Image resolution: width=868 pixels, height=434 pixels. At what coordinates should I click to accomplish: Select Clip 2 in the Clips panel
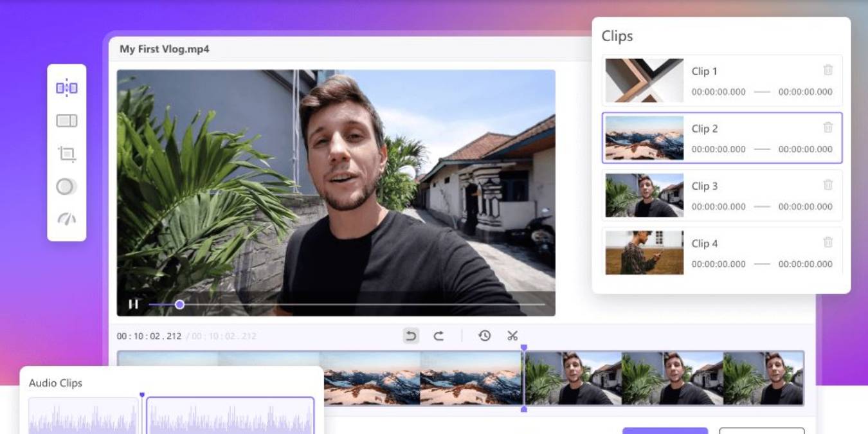720,138
